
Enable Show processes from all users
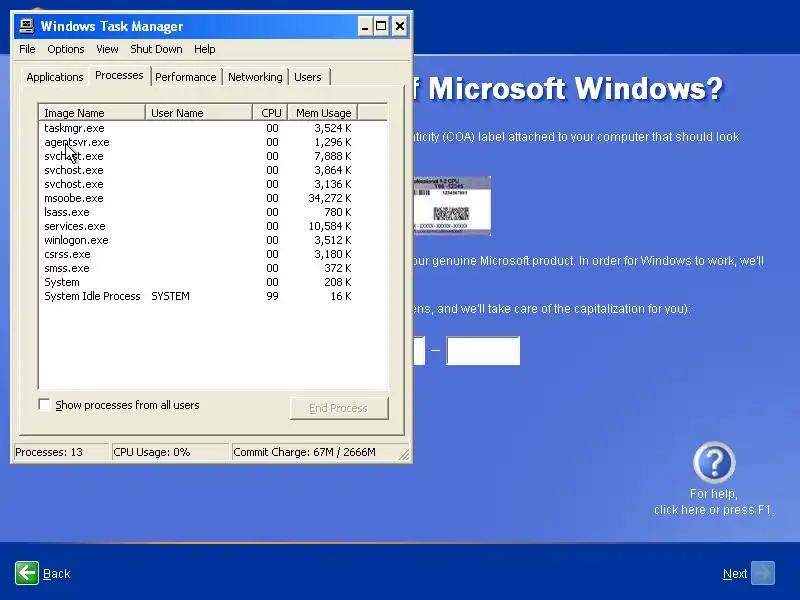(x=44, y=405)
